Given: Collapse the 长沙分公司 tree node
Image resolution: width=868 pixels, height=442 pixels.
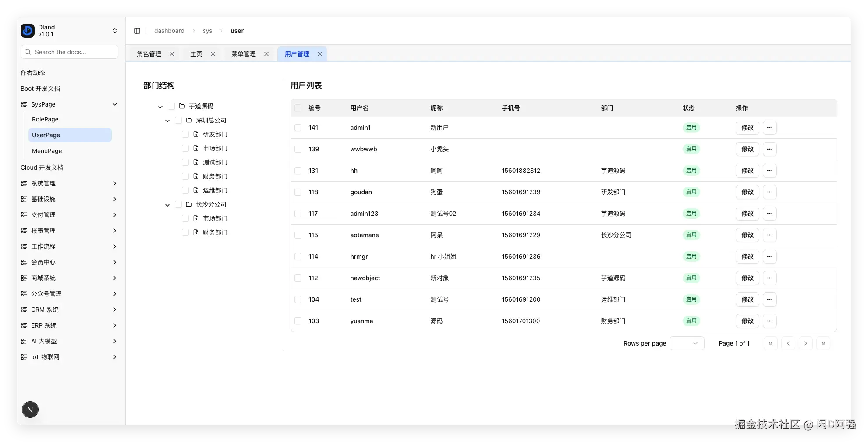Looking at the screenshot, I should point(167,204).
